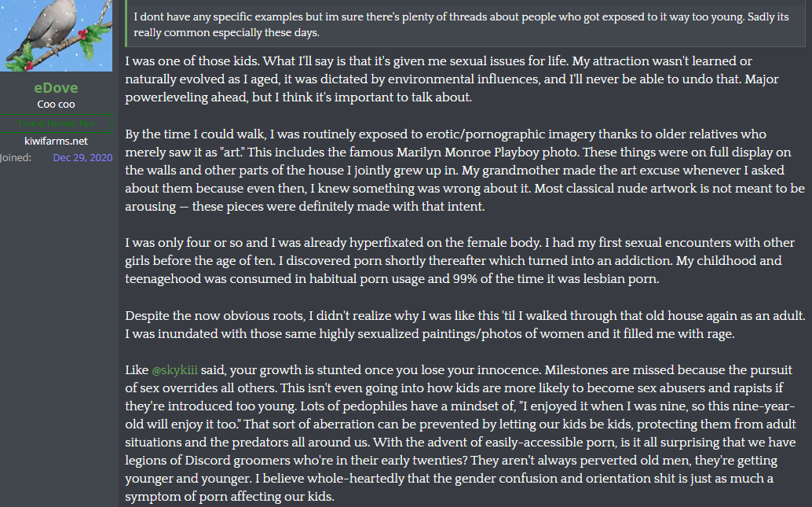Viewport: 812px width, 507px height.
Task: Click the eDove username link
Action: 56,87
